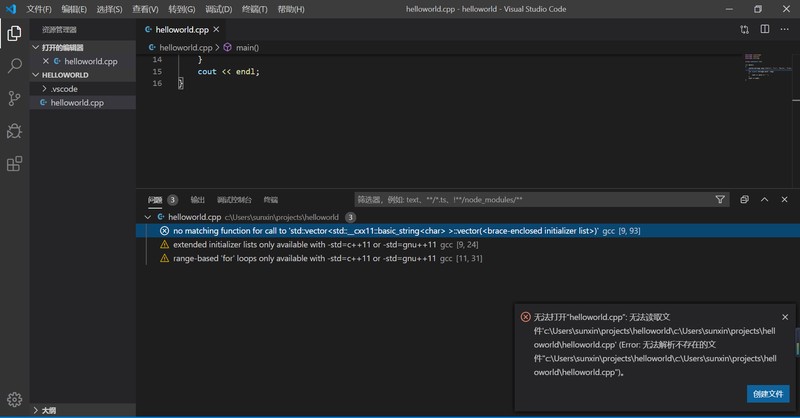This screenshot has width=800, height=418.
Task: Switch to the debug console tab (调试控制台)
Action: 234,200
